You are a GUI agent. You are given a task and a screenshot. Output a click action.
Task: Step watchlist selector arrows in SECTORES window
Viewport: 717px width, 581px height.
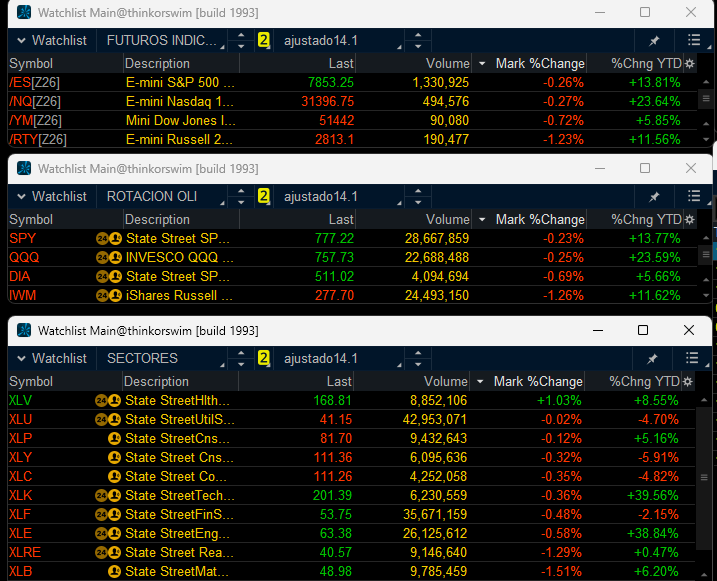tap(241, 358)
